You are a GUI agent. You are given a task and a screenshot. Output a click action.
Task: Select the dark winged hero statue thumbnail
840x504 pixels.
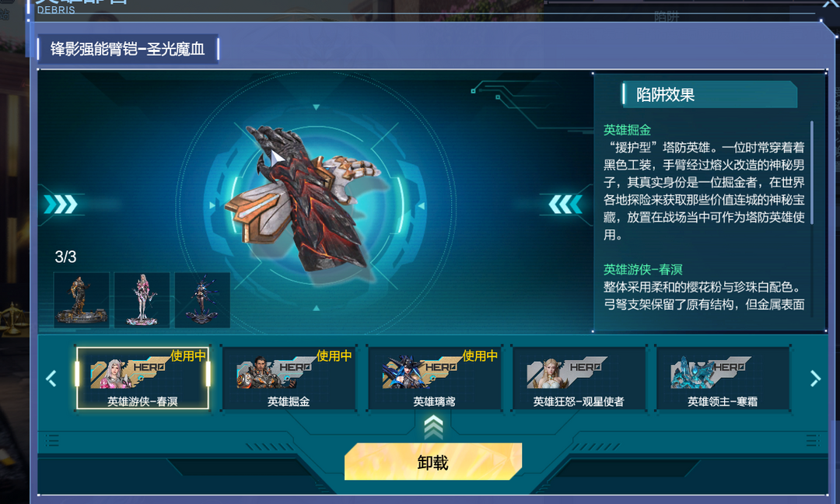coord(202,300)
